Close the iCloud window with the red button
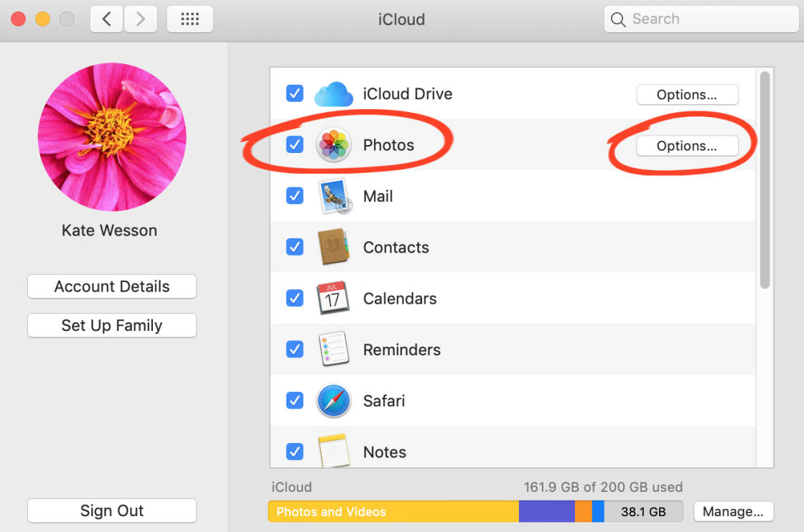The image size is (804, 532). coord(19,19)
